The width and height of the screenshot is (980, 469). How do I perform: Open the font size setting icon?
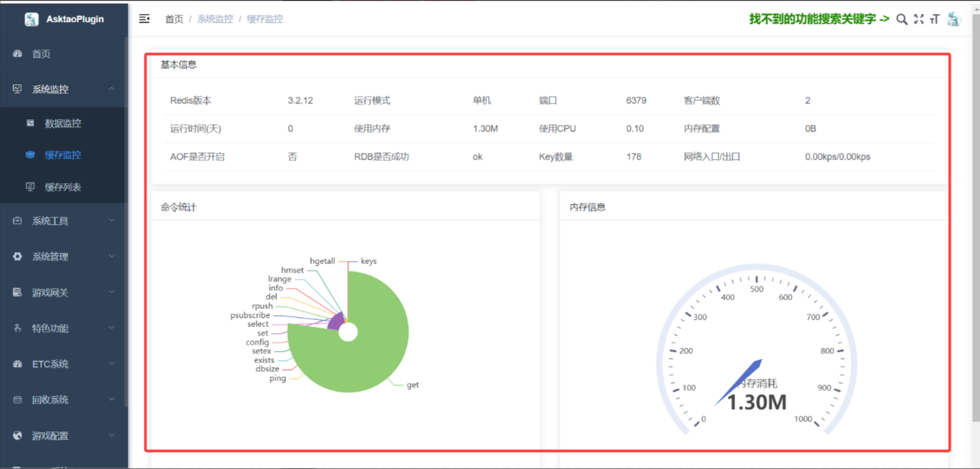tap(935, 19)
